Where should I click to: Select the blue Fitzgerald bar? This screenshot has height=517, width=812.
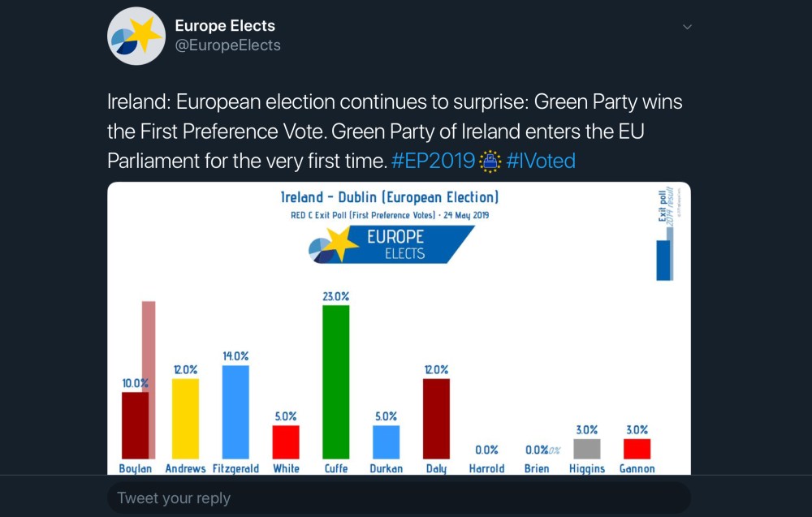(x=235, y=411)
